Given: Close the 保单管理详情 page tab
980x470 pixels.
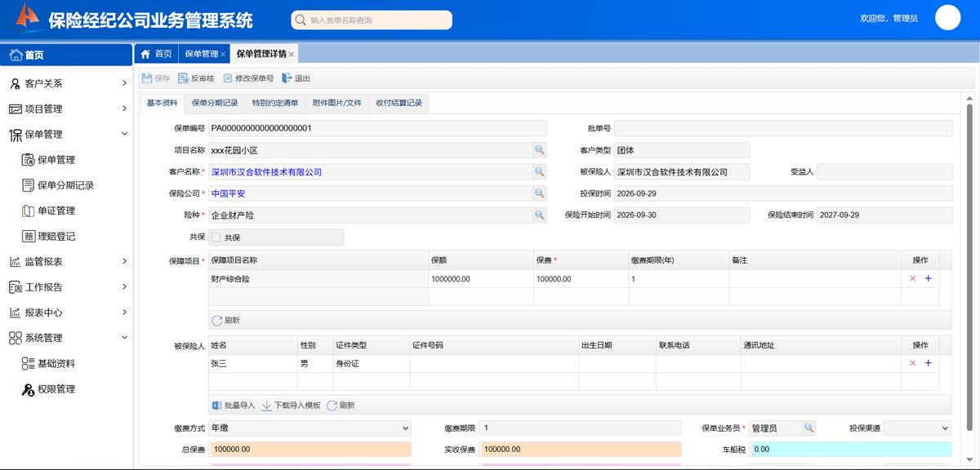Looking at the screenshot, I should [292, 55].
